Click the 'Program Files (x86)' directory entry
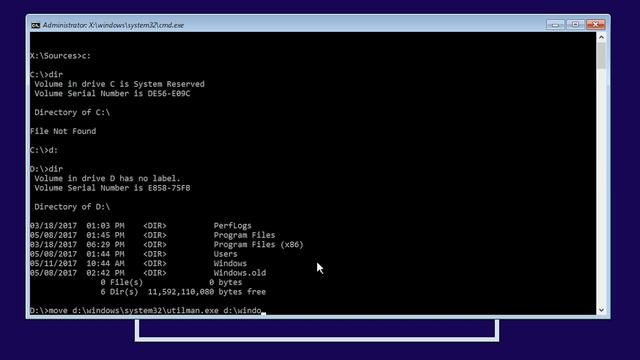The width and height of the screenshot is (640, 360). [x=258, y=244]
